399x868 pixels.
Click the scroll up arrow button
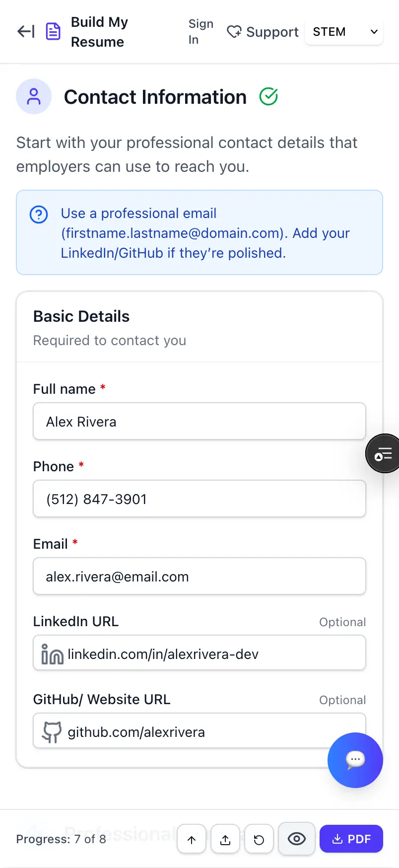192,839
